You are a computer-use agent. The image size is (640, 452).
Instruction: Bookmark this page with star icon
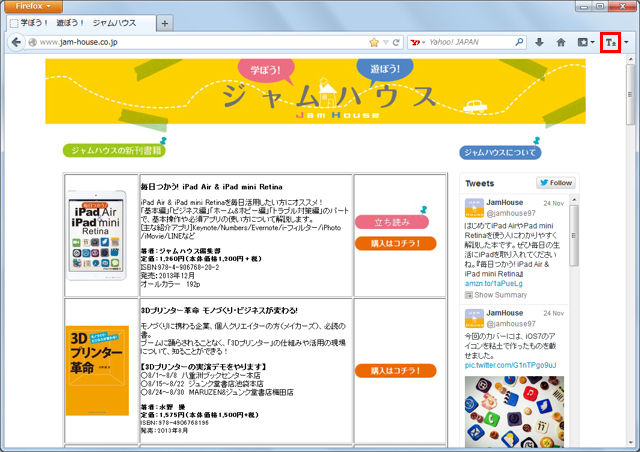373,42
